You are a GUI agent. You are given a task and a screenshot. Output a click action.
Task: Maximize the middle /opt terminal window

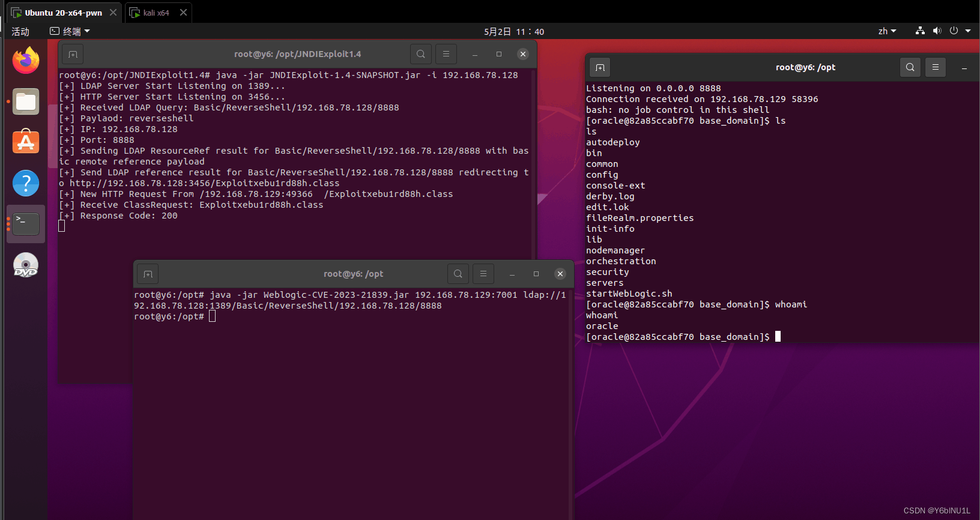536,274
